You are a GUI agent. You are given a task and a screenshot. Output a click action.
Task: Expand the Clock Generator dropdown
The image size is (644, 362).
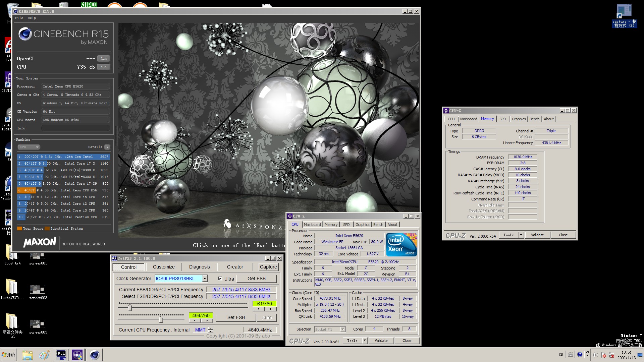point(205,279)
